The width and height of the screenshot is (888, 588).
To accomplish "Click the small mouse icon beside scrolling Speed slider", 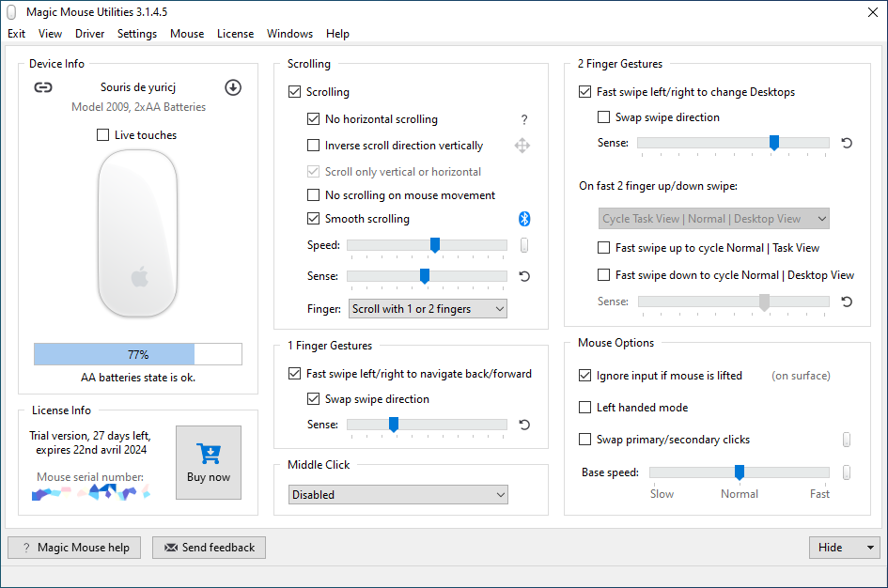I will click(x=524, y=245).
